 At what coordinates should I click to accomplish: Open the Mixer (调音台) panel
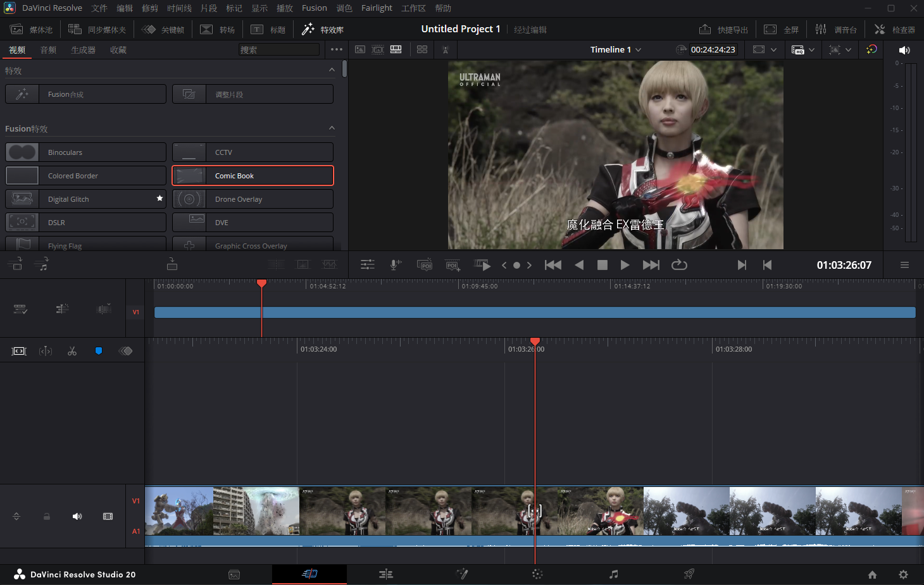click(x=836, y=30)
